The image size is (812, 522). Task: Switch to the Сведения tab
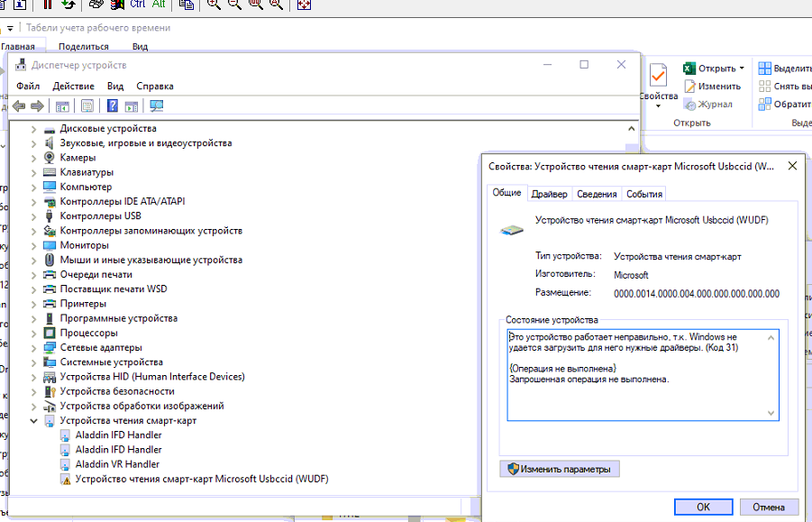coord(597,194)
